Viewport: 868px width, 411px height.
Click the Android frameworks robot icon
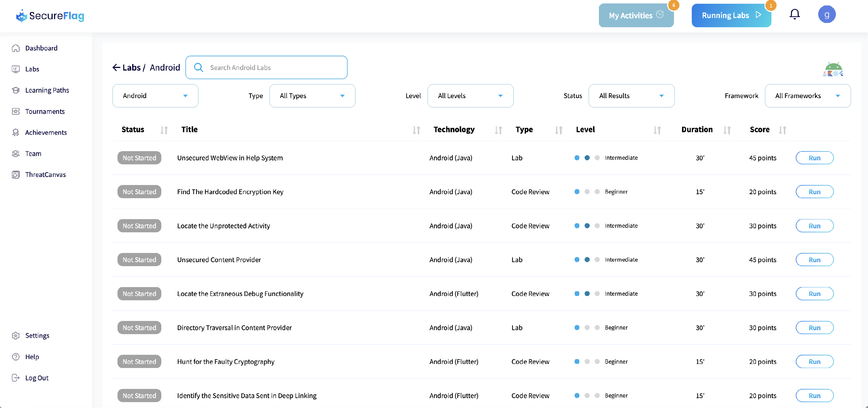coord(833,69)
